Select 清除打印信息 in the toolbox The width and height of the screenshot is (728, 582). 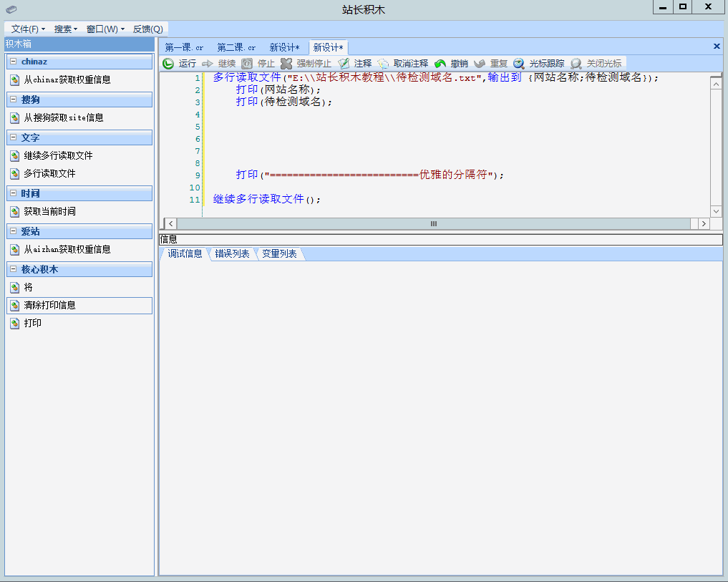click(49, 306)
